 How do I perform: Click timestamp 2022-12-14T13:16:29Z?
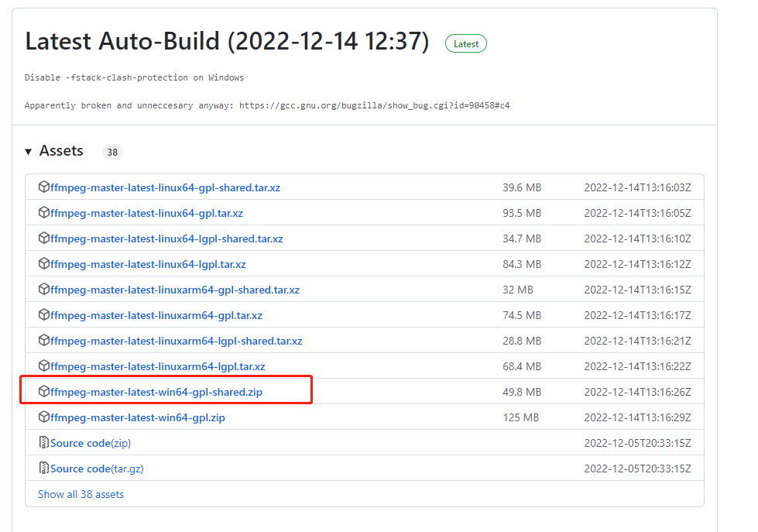[638, 418]
